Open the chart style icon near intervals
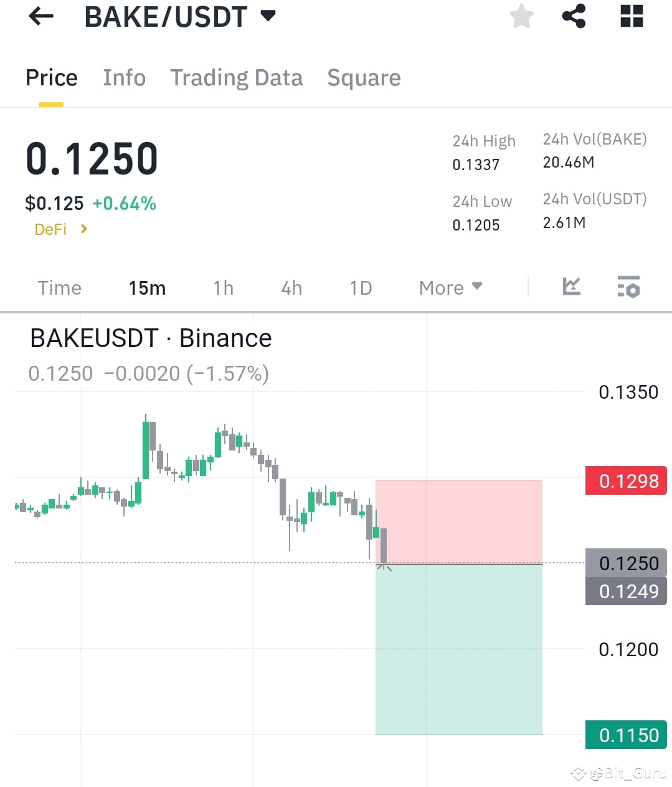Image resolution: width=672 pixels, height=787 pixels. tap(570, 287)
